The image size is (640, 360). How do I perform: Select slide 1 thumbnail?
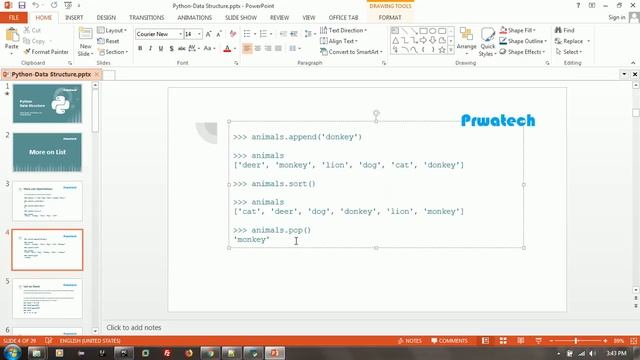pos(47,104)
